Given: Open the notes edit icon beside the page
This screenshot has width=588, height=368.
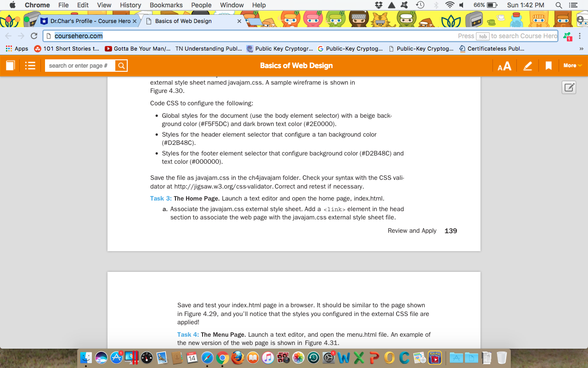Looking at the screenshot, I should point(569,87).
